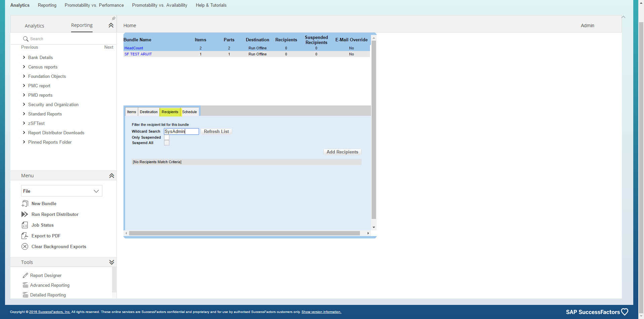Click the Export to PDF icon

click(25, 236)
